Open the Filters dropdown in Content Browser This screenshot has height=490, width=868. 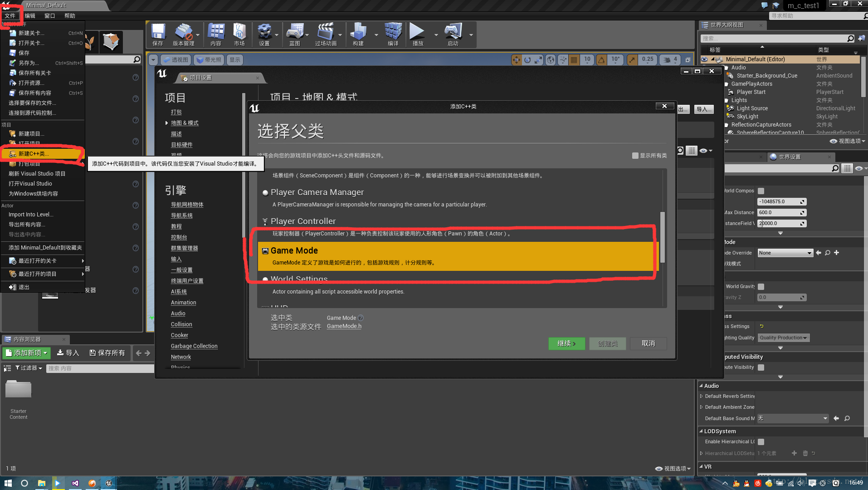[x=29, y=368]
